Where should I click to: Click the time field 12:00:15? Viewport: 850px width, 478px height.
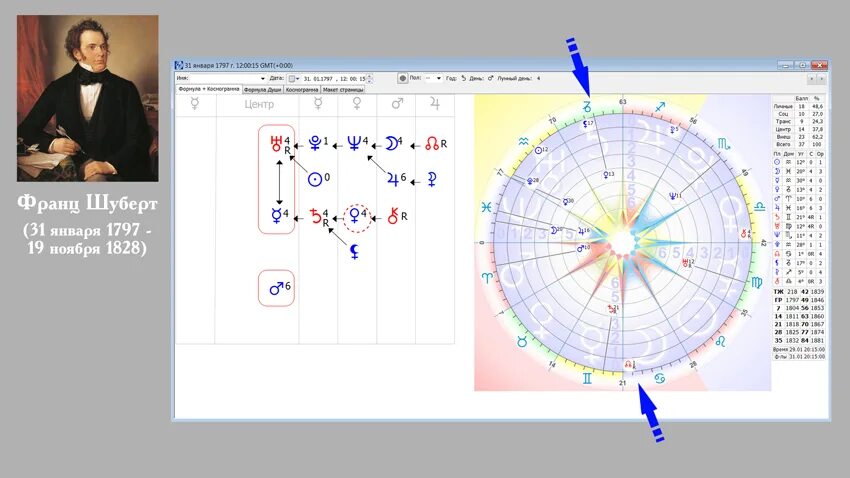(x=353, y=79)
